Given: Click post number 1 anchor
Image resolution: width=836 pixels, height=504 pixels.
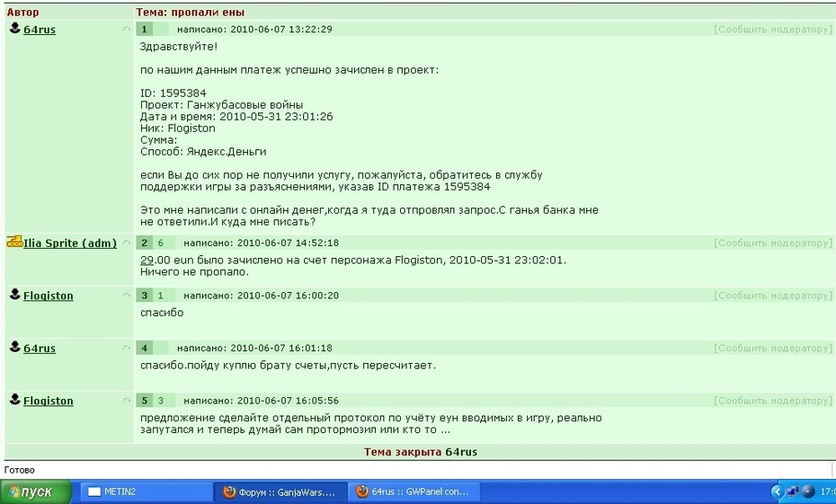Looking at the screenshot, I should click(144, 30).
